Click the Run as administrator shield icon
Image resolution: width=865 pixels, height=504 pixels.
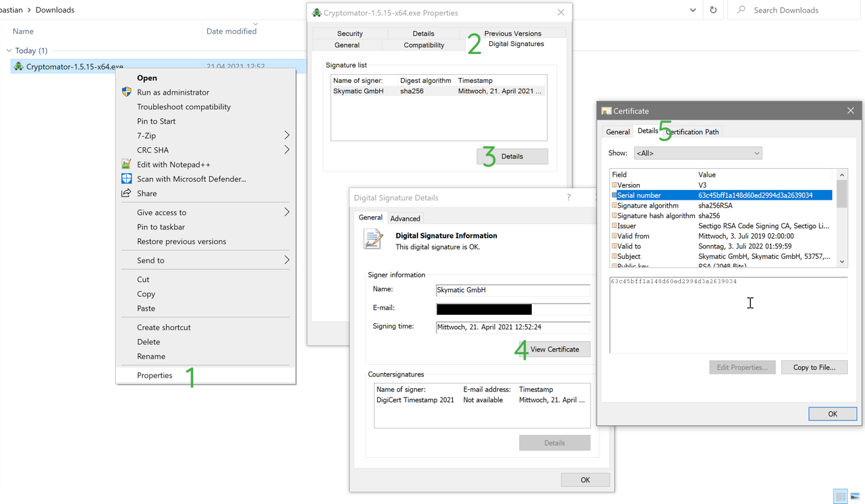(127, 92)
